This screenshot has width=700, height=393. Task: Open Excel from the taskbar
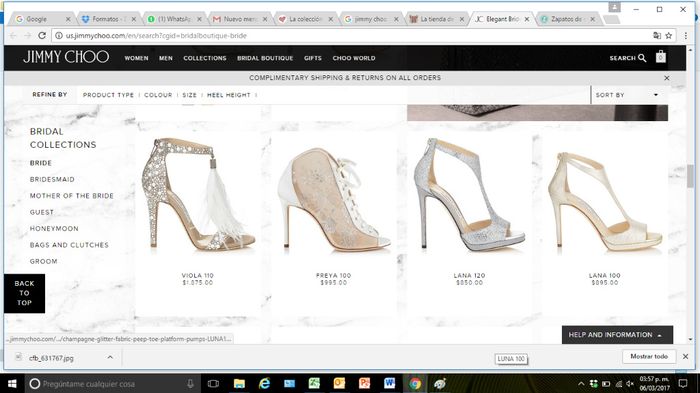[x=314, y=384]
